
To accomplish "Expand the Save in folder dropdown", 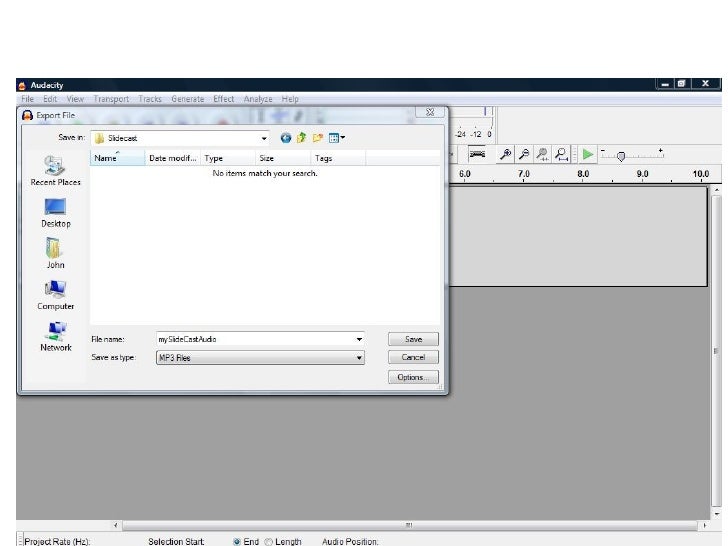I will coord(264,138).
